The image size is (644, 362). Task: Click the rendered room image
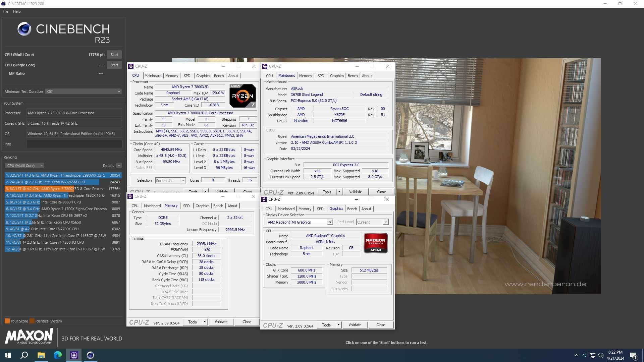click(498, 176)
